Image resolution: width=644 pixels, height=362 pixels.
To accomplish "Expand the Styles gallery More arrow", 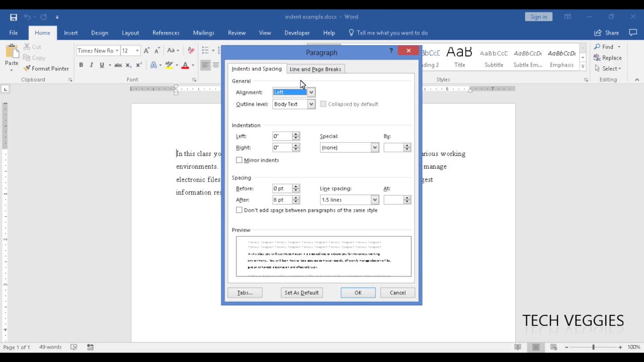I will [x=583, y=67].
